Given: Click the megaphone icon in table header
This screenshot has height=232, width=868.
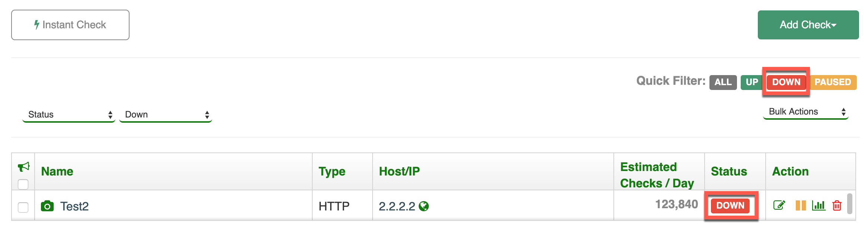Looking at the screenshot, I should tap(24, 167).
